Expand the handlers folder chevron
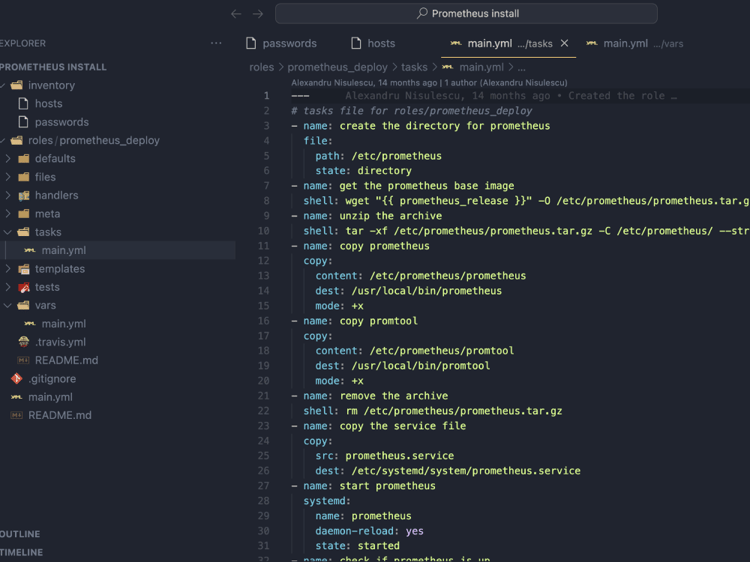750x562 pixels. pos(8,195)
